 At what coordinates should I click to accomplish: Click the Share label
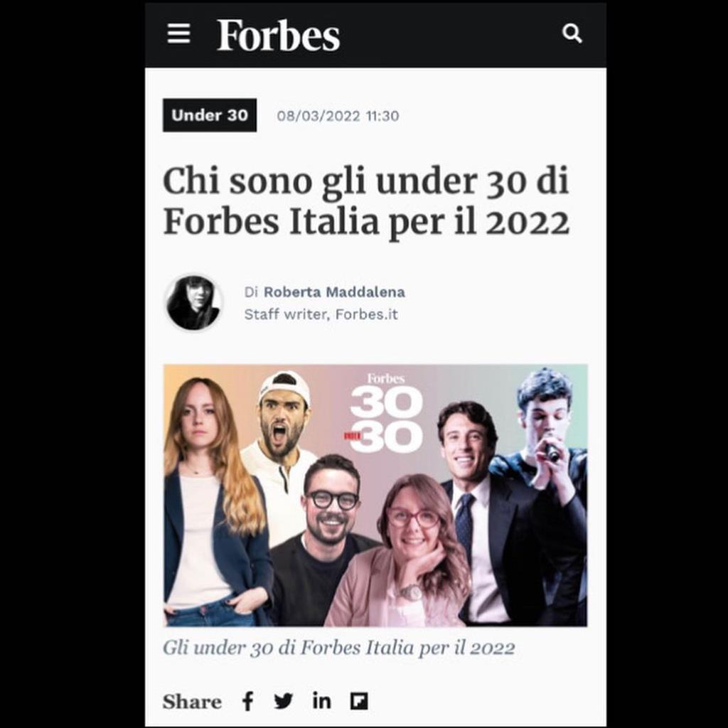coord(192,702)
